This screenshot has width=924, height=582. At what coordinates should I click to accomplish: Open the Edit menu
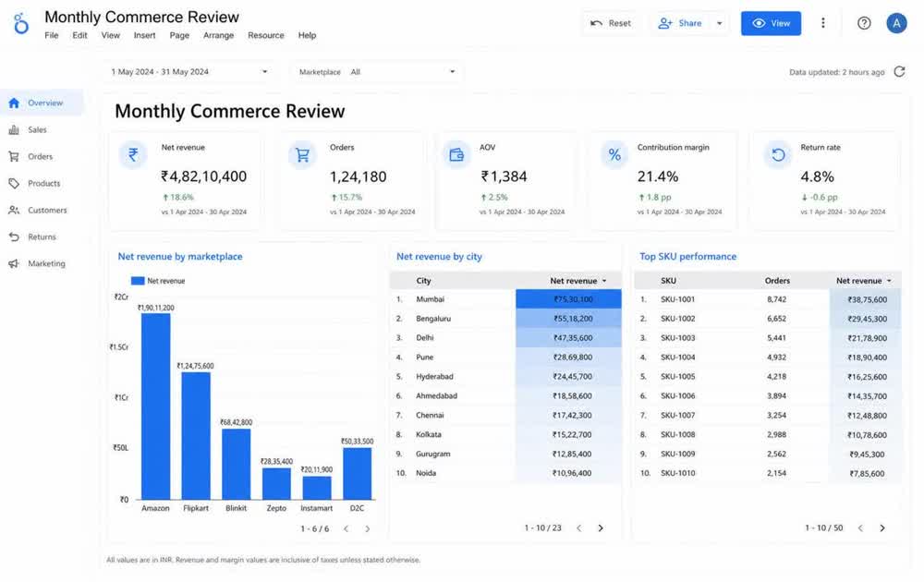[79, 35]
